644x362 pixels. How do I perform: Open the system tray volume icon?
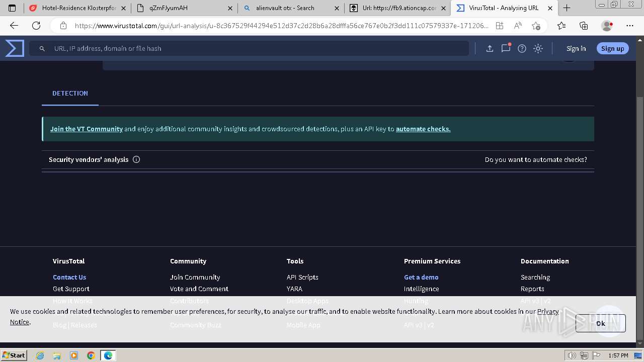coord(573,355)
